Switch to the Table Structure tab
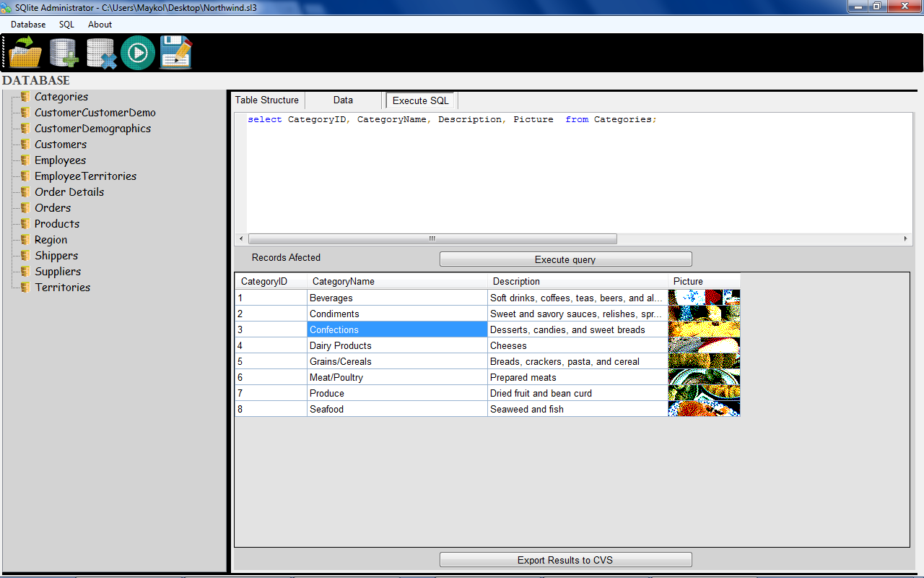This screenshot has height=578, width=924. click(266, 100)
